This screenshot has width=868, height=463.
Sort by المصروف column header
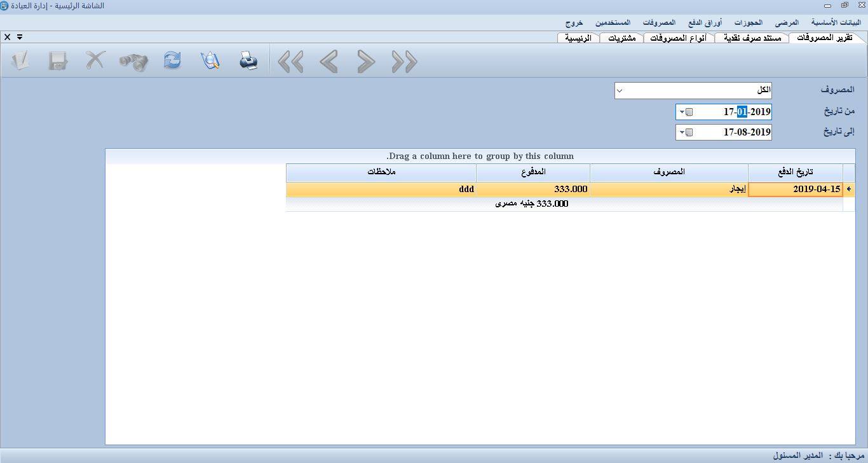pos(669,172)
